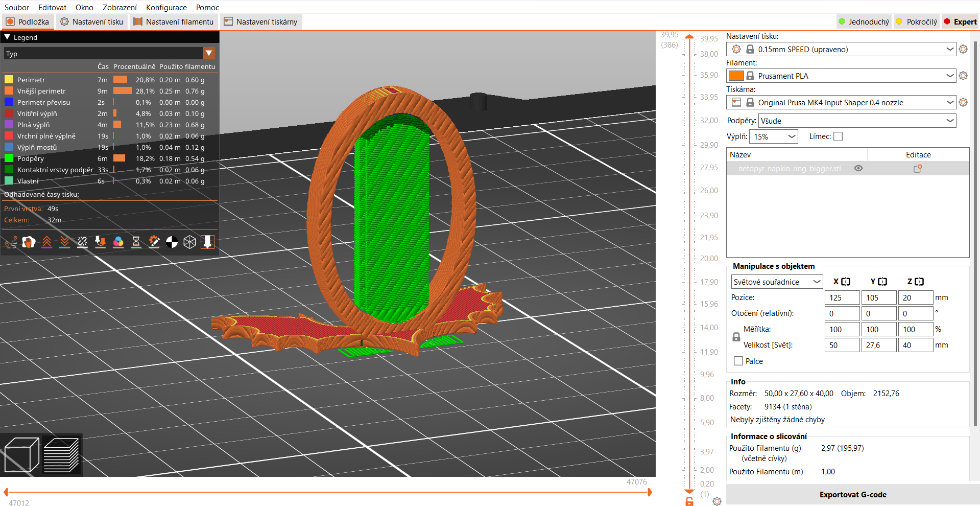Open Světové souřadnice coordinates dropdown
The height and width of the screenshot is (506, 980).
777,282
